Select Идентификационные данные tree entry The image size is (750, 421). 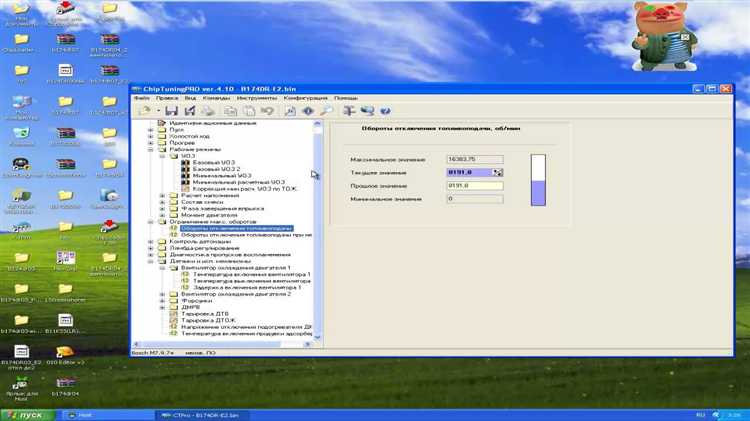tap(213, 123)
